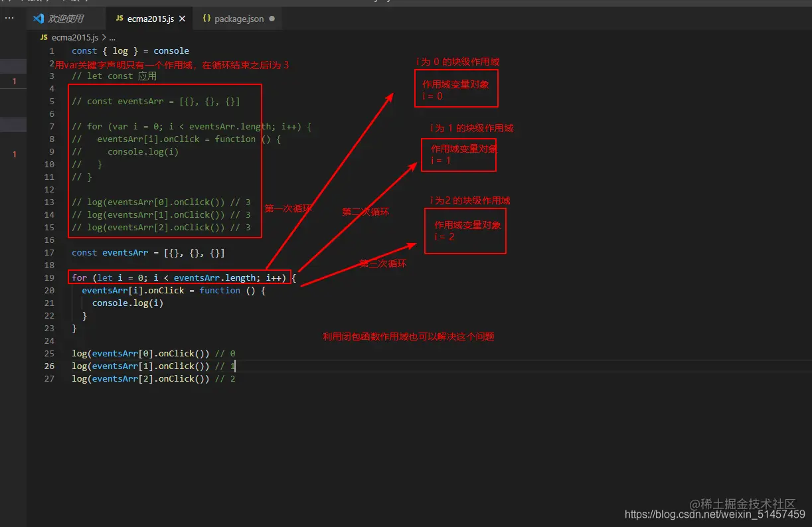Click 'log(eventsArr[1].onClick()) // 1' on line 26
The width and height of the screenshot is (812, 527).
(x=153, y=366)
